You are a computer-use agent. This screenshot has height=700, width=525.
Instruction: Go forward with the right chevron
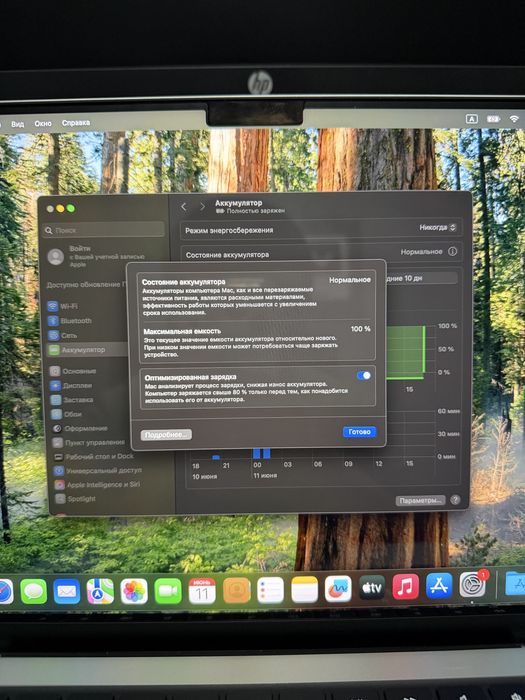pyautogui.click(x=202, y=207)
